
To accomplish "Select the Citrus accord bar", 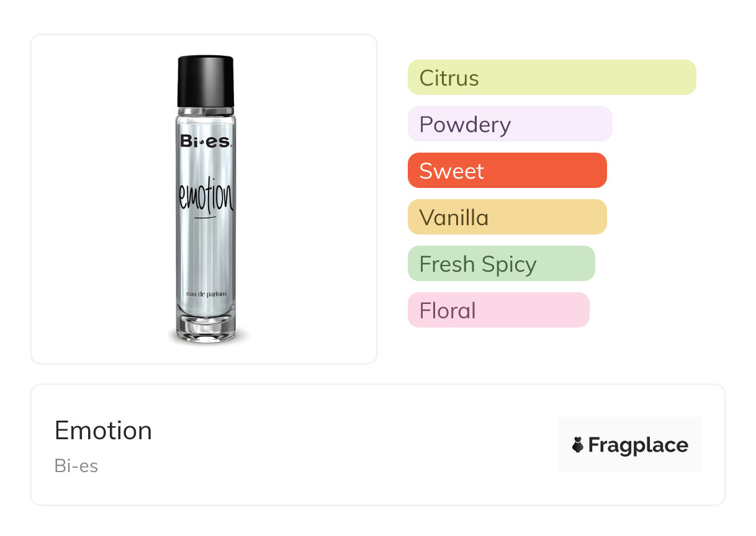I will click(552, 78).
